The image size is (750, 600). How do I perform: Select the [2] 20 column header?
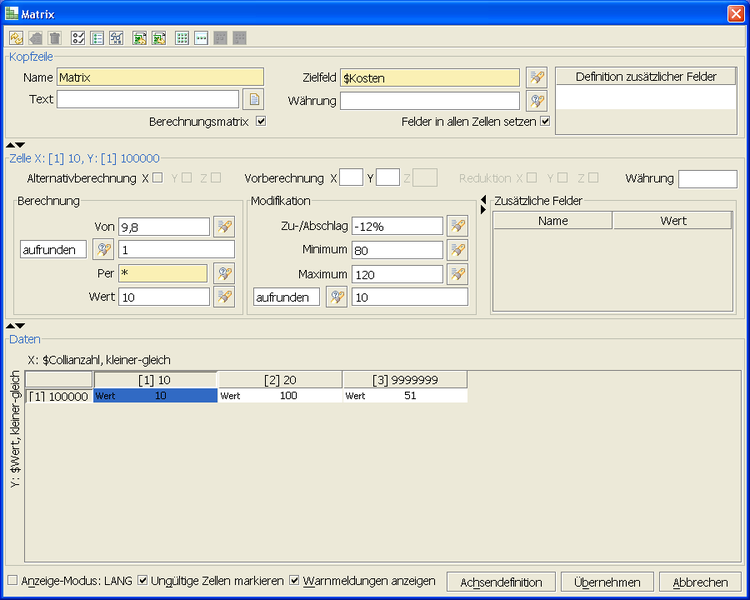pyautogui.click(x=280, y=380)
